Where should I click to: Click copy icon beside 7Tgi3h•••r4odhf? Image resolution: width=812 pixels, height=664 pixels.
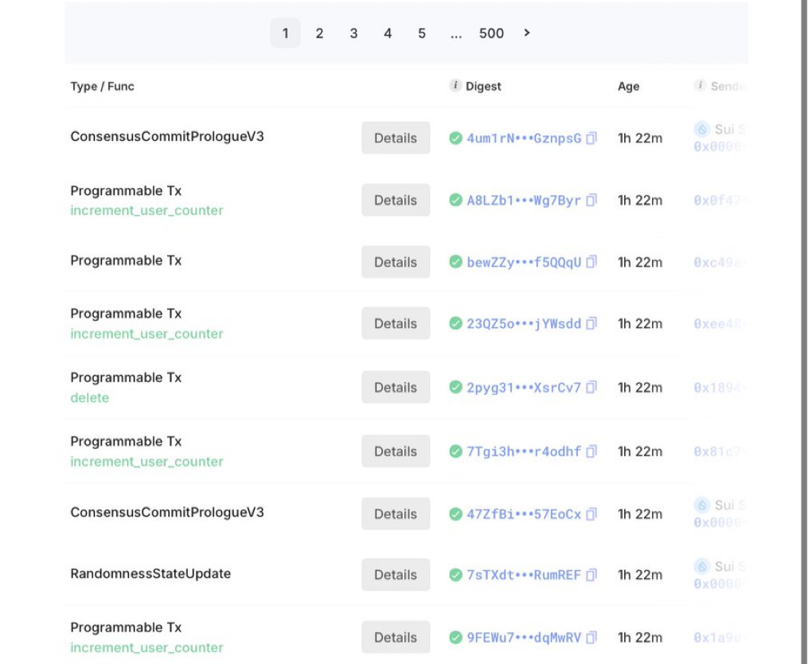click(591, 451)
